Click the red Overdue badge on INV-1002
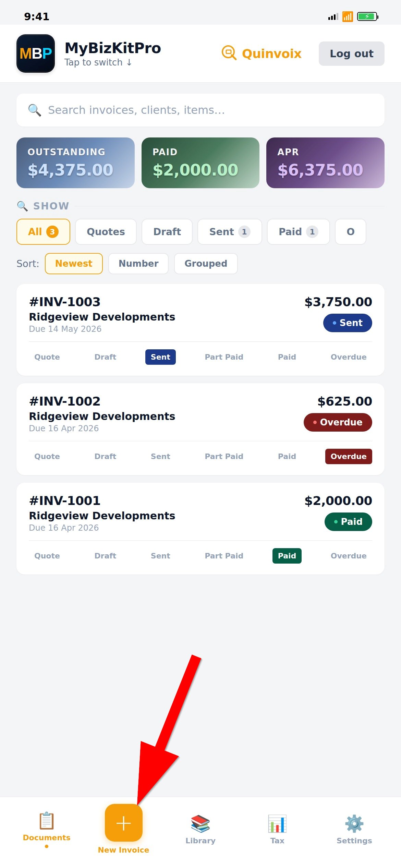 [x=338, y=422]
